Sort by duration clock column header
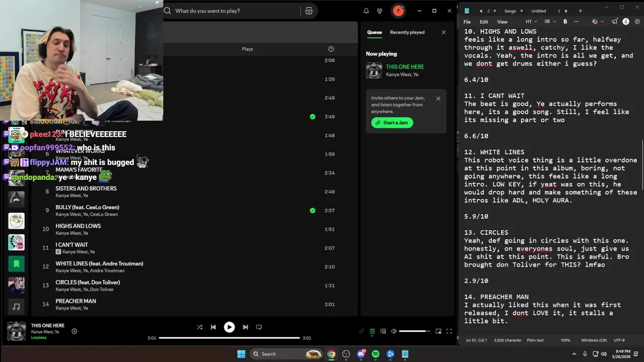644x362 pixels. [x=331, y=49]
